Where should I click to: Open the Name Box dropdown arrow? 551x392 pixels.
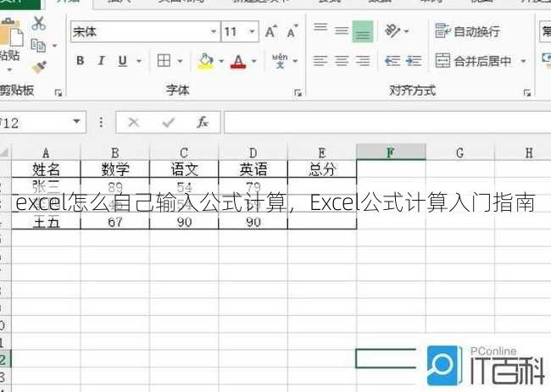point(76,121)
